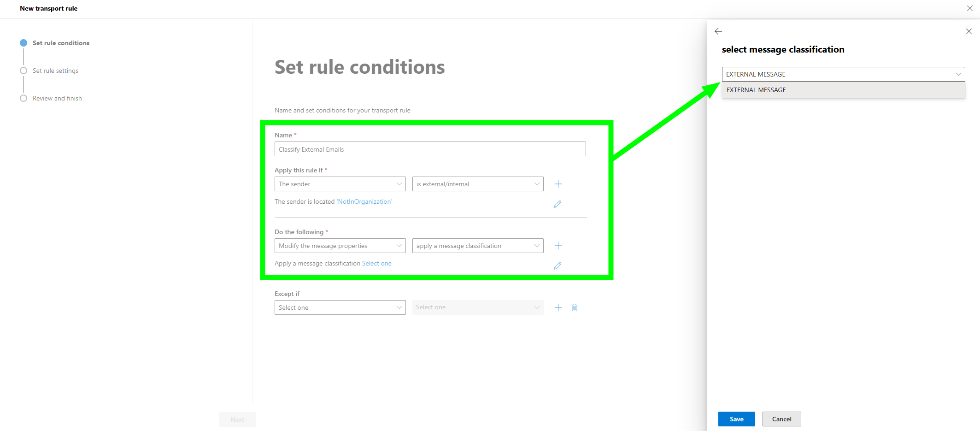
Task: Jump to Review and finish step
Action: tap(57, 98)
